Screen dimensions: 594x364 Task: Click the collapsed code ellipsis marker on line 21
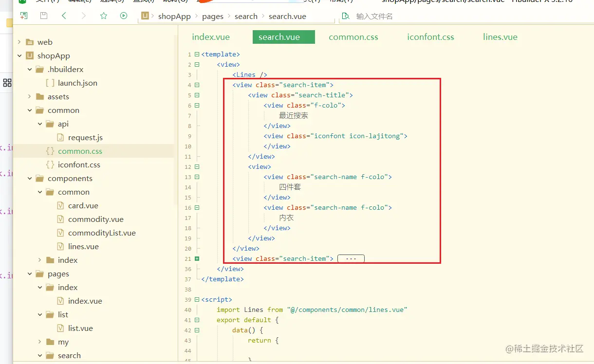coord(351,258)
